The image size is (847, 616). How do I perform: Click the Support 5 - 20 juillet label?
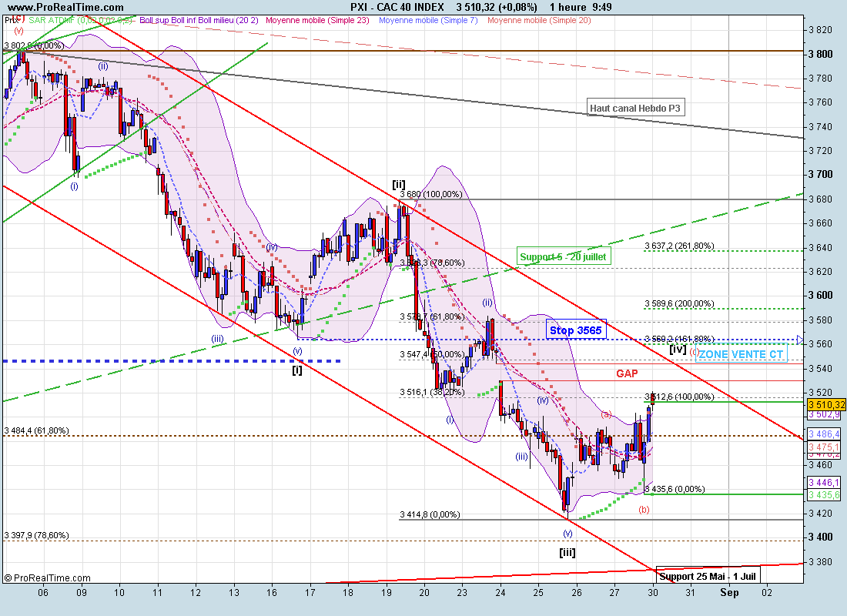(x=564, y=257)
